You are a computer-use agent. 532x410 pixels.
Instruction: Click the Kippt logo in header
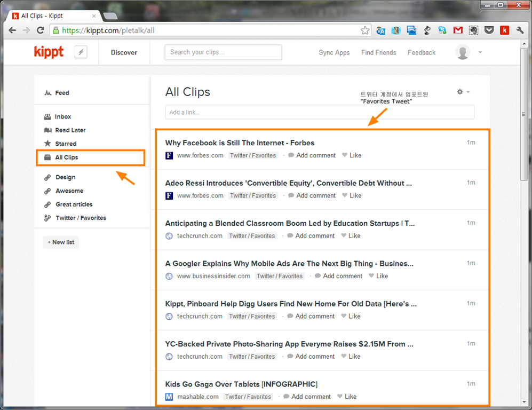(x=49, y=52)
